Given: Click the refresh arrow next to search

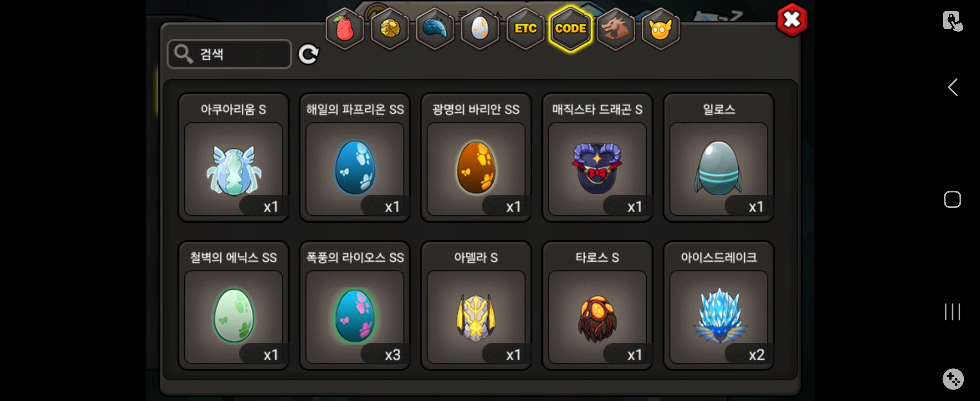Looking at the screenshot, I should [308, 54].
